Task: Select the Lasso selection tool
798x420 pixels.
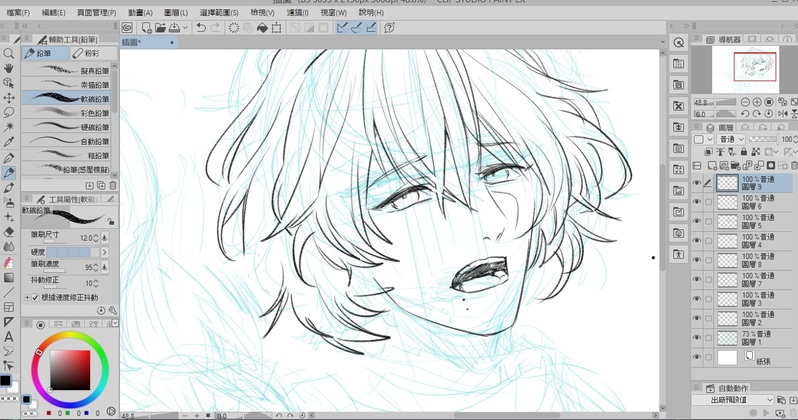Action: click(x=8, y=113)
